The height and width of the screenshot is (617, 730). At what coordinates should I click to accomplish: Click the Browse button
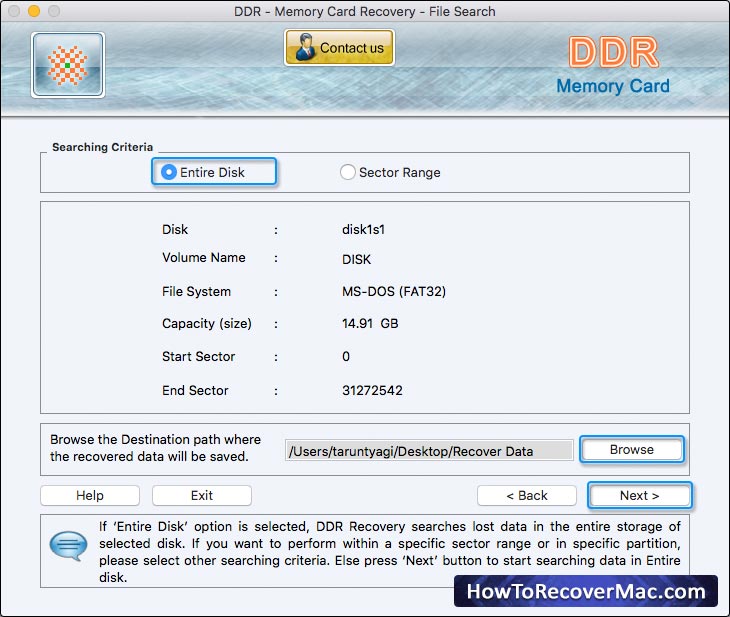tap(632, 449)
